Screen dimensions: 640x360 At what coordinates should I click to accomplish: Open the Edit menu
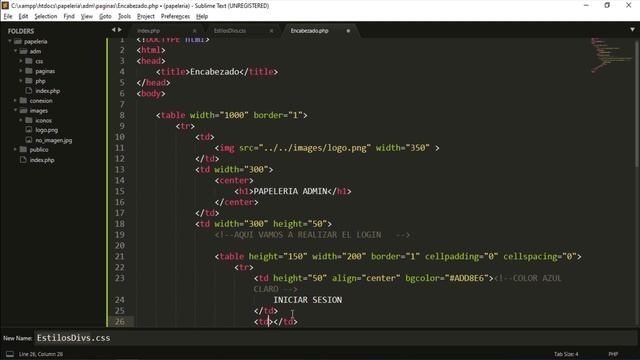(23, 16)
